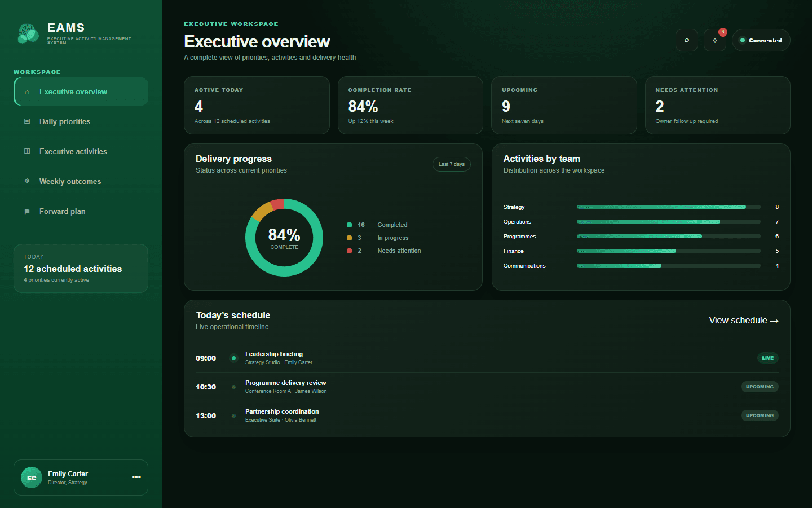This screenshot has width=812, height=508.
Task: Click the 10:30 time label
Action: tap(206, 387)
